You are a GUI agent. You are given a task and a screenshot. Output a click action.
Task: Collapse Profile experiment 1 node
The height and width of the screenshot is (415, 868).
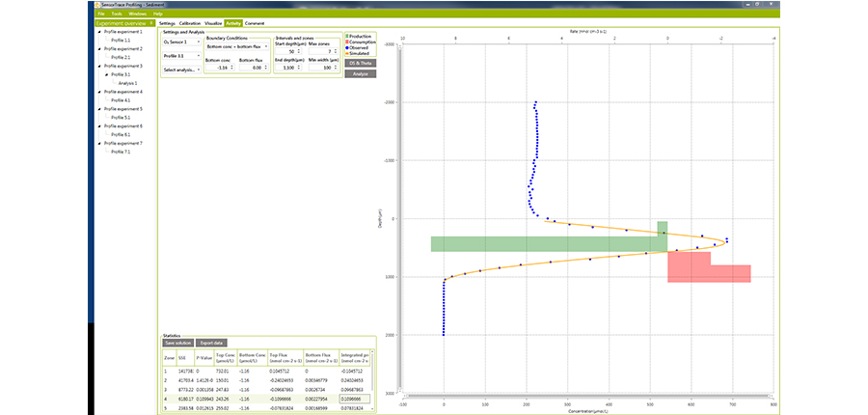(99, 32)
